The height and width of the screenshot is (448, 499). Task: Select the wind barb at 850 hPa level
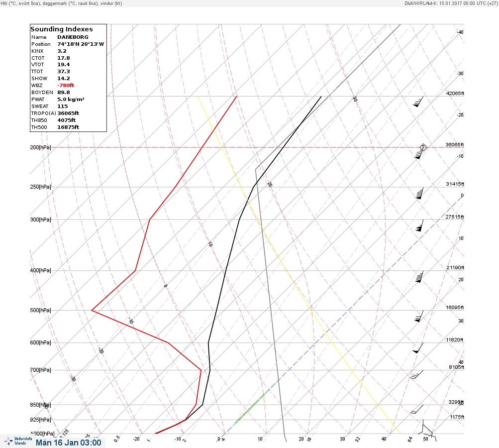tap(417, 409)
